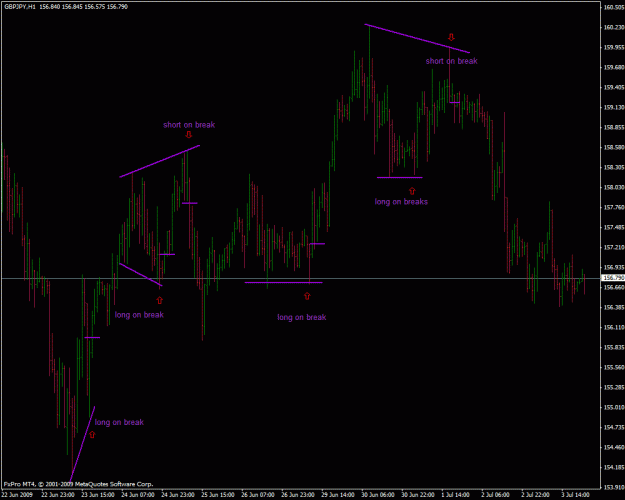Click the 159.680 price axis label
This screenshot has height=500, width=625.
coord(614,67)
